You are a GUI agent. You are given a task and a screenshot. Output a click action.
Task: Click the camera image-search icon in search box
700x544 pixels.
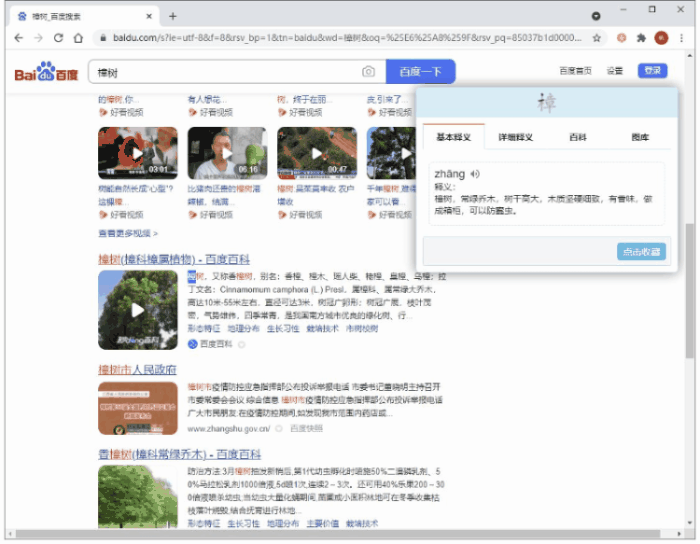368,72
